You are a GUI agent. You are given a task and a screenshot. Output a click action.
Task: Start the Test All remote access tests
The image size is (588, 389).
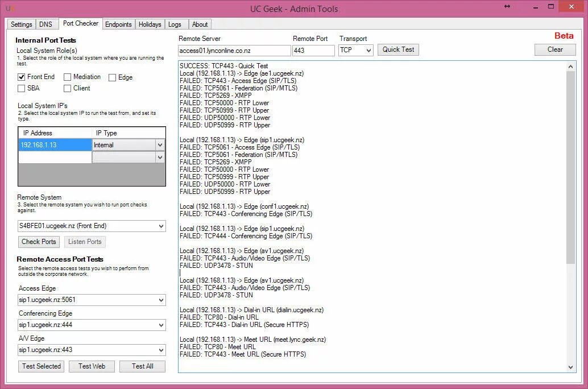[142, 366]
